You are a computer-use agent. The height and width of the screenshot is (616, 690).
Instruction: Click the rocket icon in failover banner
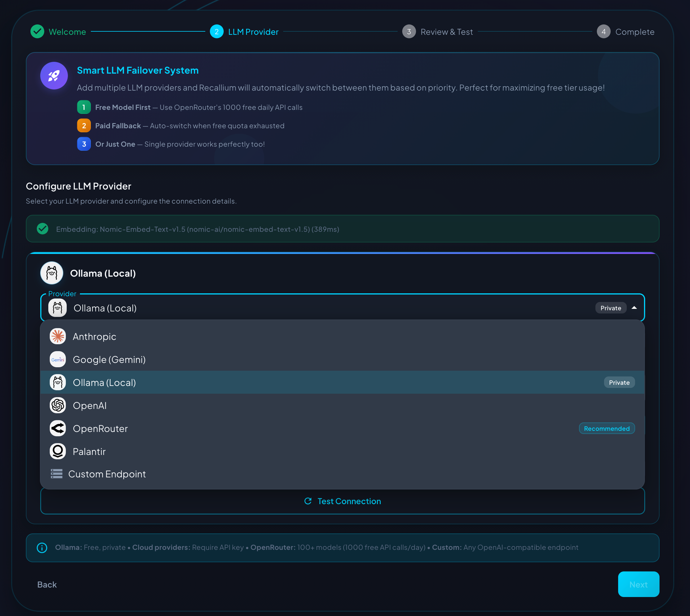(54, 75)
